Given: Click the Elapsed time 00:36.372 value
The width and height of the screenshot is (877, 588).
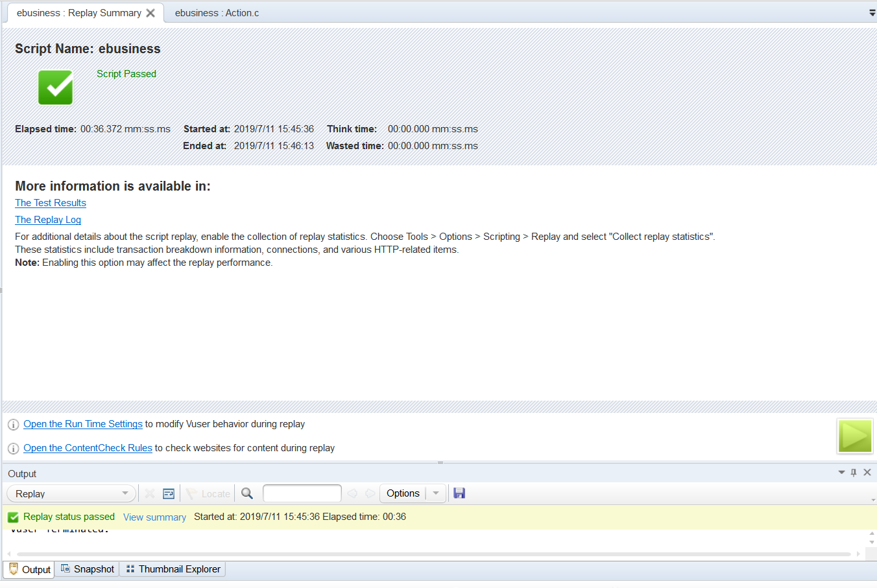Looking at the screenshot, I should pos(126,129).
